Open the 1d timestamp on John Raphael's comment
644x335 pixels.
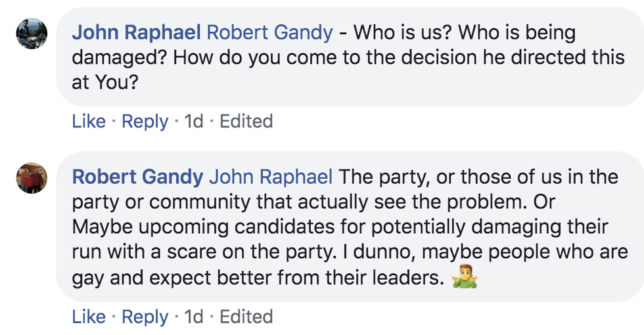pos(193,122)
